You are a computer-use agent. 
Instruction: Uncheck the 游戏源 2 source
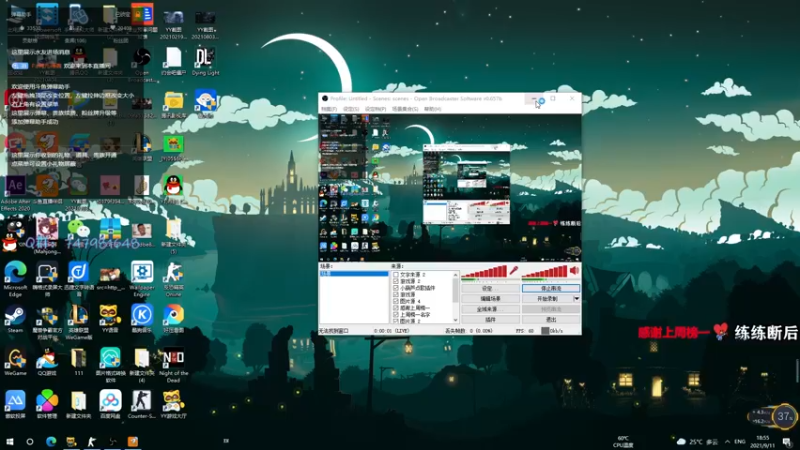[395, 281]
